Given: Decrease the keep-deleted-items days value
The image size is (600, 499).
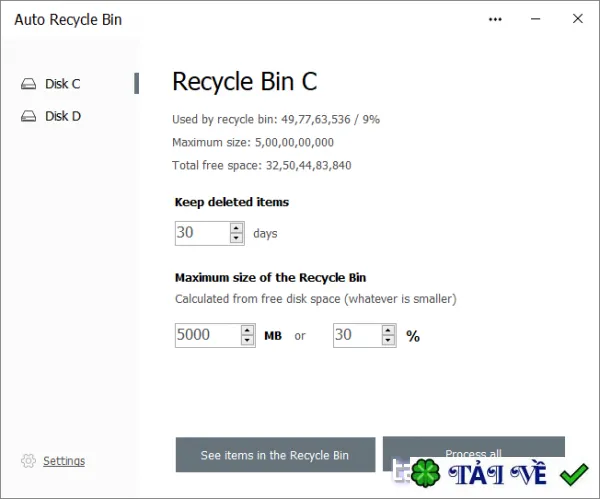Looking at the screenshot, I should pyautogui.click(x=236, y=238).
